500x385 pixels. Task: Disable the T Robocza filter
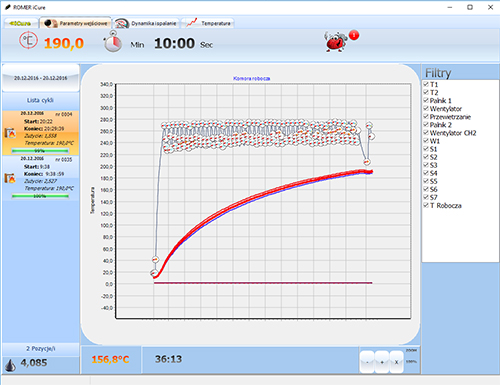pos(426,205)
